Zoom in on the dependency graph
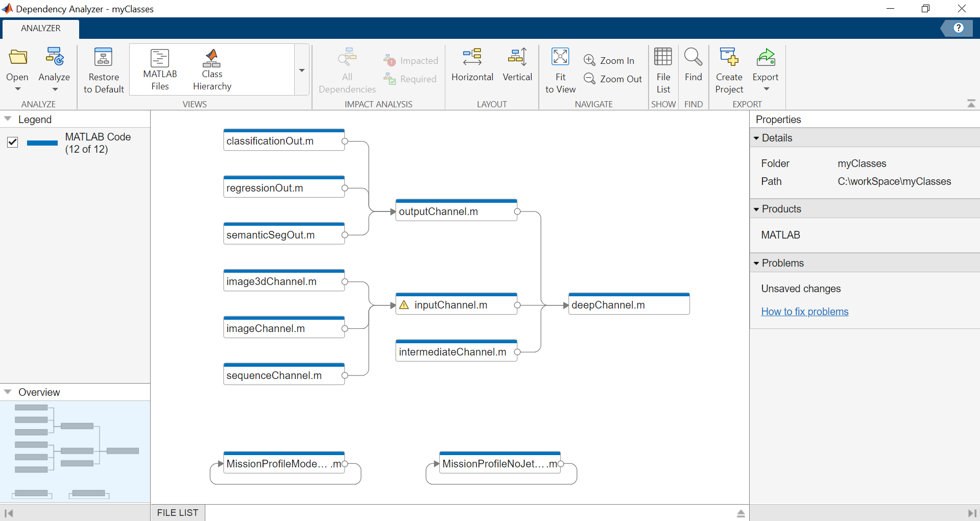Viewport: 980px width, 521px height. 610,60
